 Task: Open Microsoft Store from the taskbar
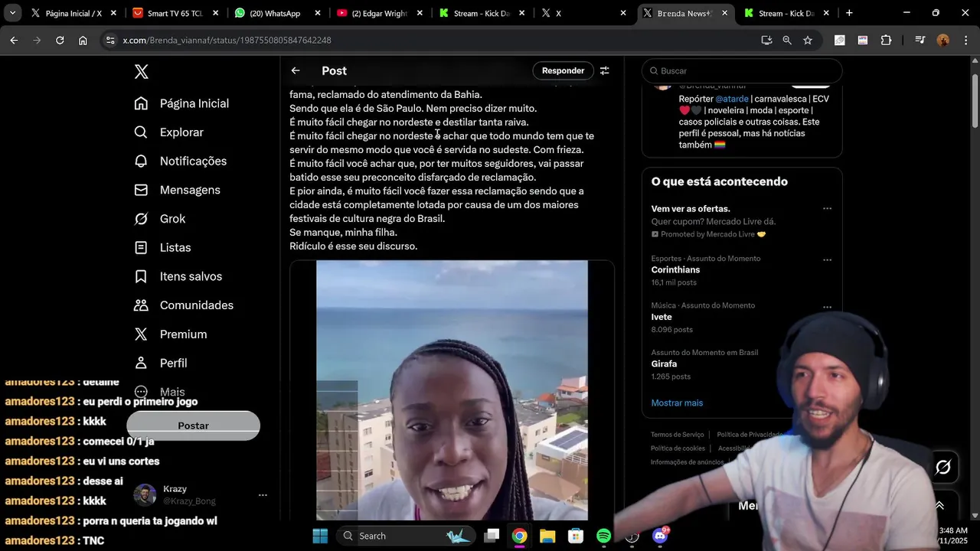[576, 536]
